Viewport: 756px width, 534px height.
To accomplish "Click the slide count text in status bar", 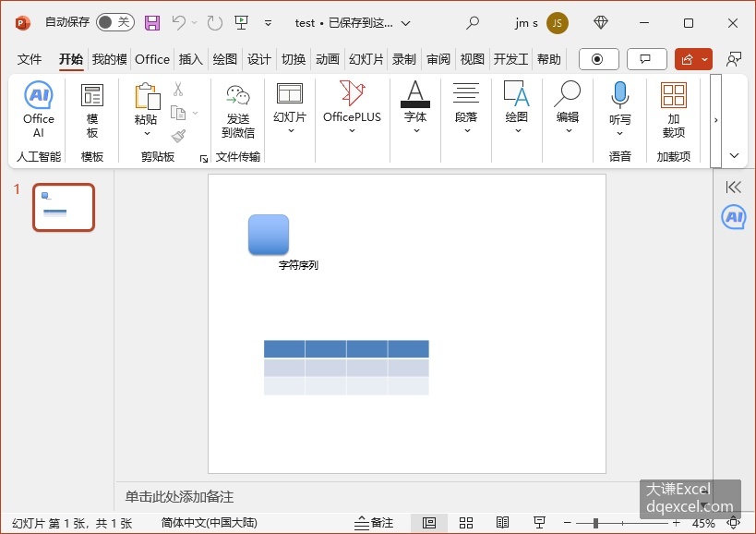I will (x=72, y=524).
